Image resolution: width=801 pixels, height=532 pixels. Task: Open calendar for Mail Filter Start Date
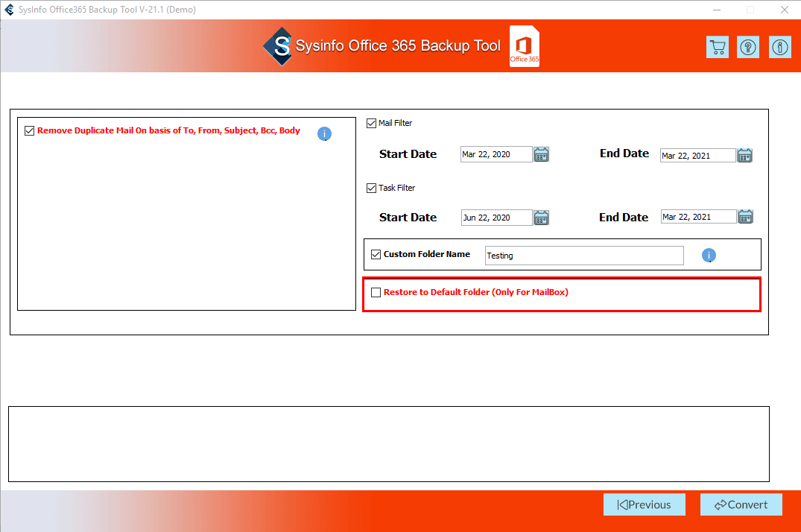pyautogui.click(x=542, y=154)
